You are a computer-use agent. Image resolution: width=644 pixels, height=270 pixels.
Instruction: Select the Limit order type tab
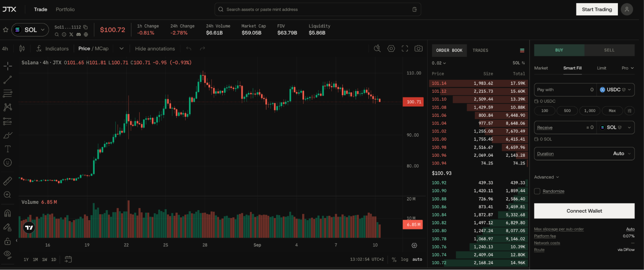click(x=601, y=68)
